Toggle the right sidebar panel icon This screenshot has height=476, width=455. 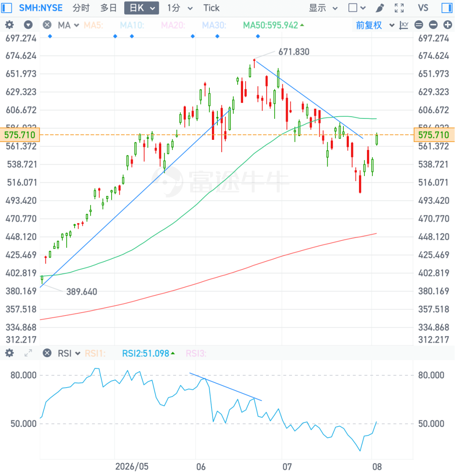[x=447, y=8]
